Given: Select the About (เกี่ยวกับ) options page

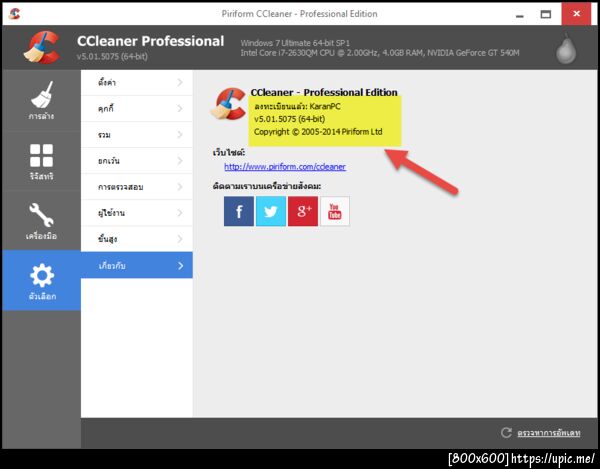Looking at the screenshot, I should pos(137,265).
